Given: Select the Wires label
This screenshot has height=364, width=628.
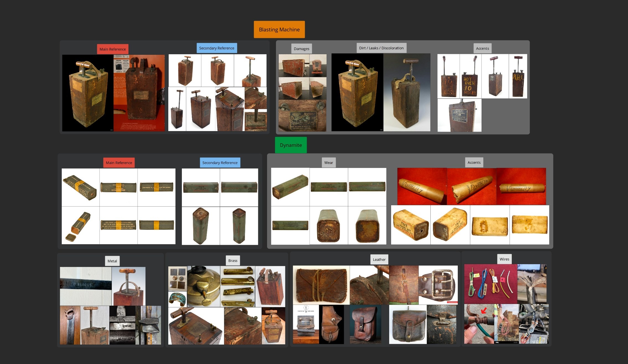Looking at the screenshot, I should 504,259.
